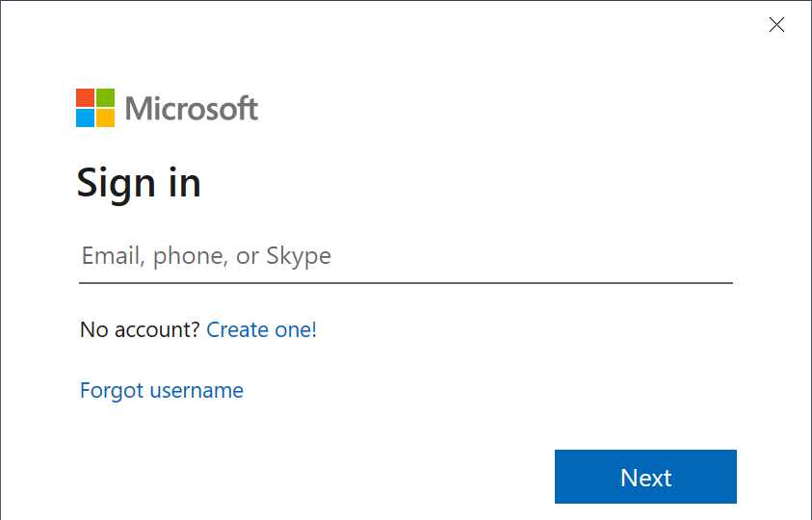
Task: Click the Microsoft four-square logo
Action: click(x=95, y=108)
